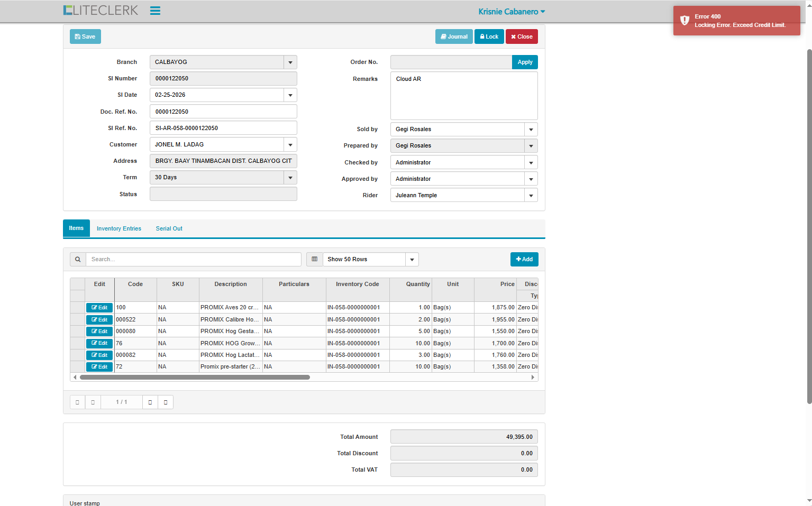
Task: Switch to the Serial Out tab
Action: 169,228
